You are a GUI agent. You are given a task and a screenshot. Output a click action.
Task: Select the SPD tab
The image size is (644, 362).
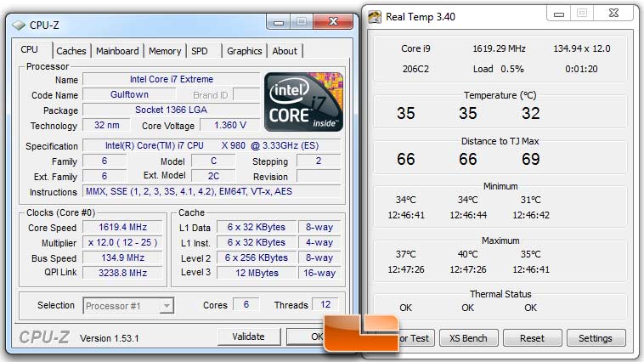200,51
